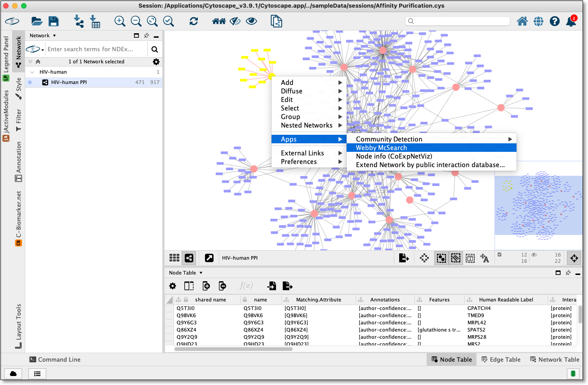Open the Layout Tools side tab
This screenshot has height=385, width=588.
[18, 327]
